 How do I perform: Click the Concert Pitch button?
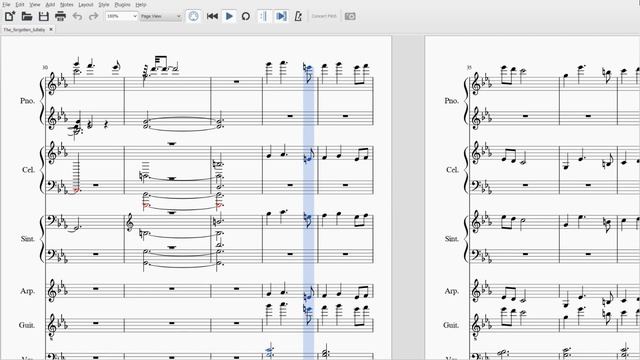click(x=324, y=16)
